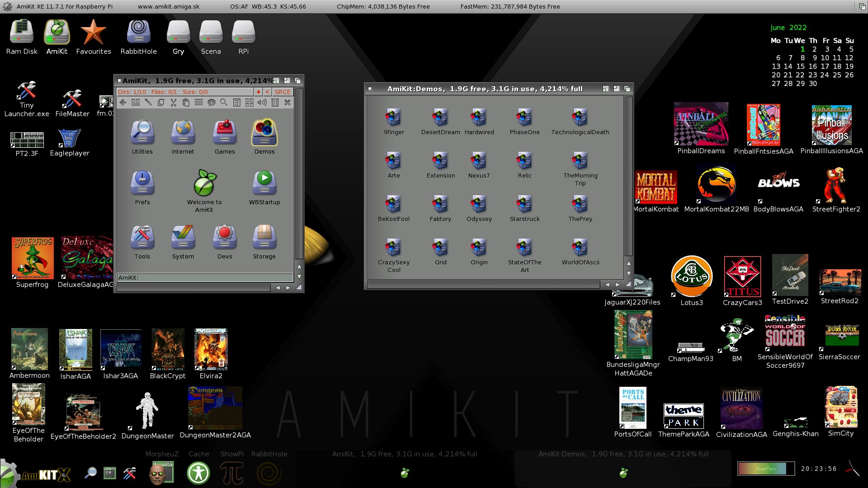This screenshot has width=868, height=488.
Task: Launch CivilizationAGA game icon
Action: pos(741,413)
